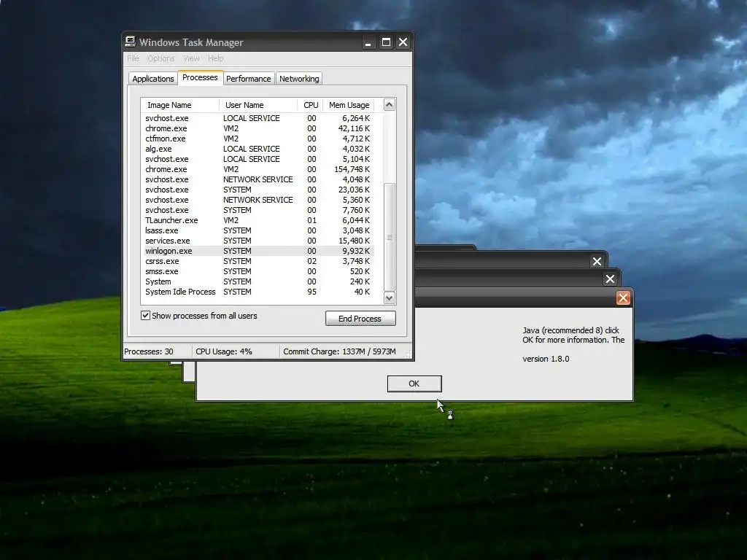Select the TLauncher.exe process row
Viewport: 747px width, 560px height.
click(258, 220)
